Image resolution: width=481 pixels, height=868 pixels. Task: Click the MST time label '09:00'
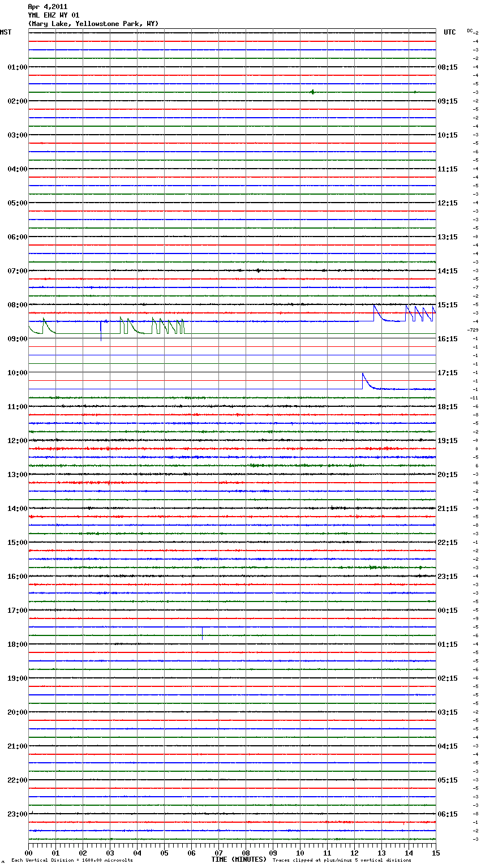tap(17, 339)
